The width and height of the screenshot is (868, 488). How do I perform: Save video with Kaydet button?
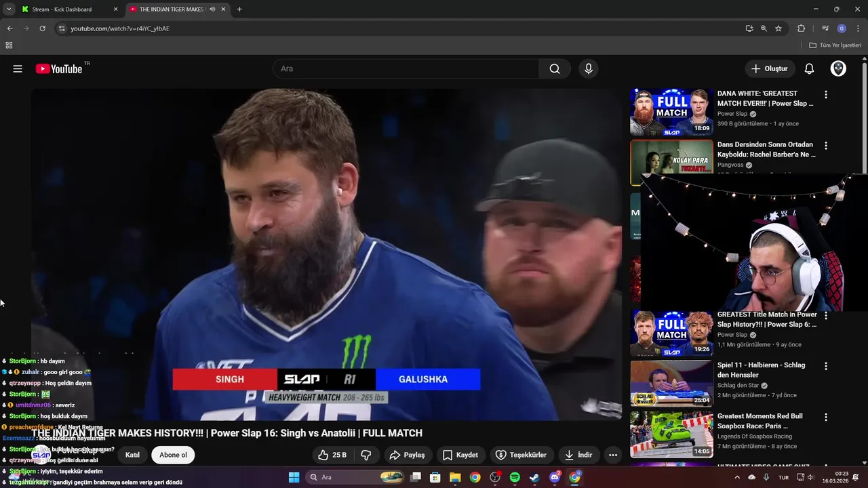[x=460, y=455]
